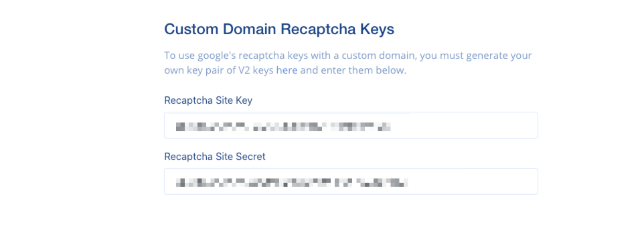Click 'and enter them below' text
Screen dimensions: 644x245
click(353, 70)
